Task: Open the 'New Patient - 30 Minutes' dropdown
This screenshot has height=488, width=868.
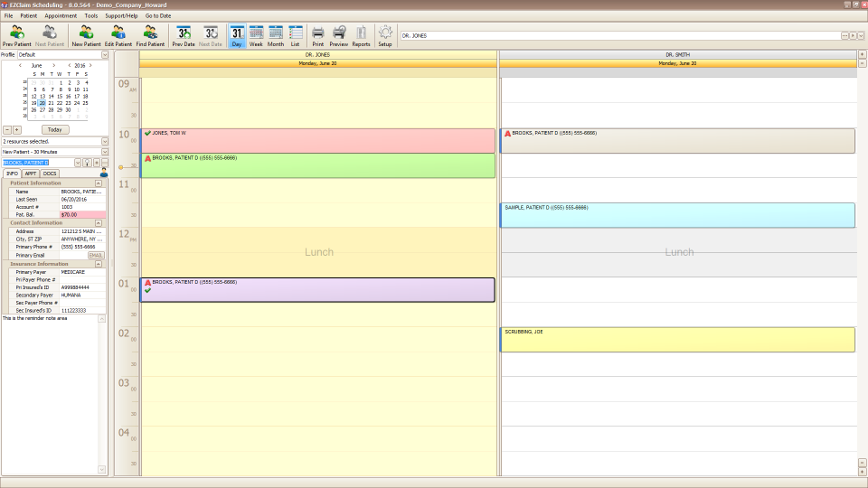Action: click(105, 152)
